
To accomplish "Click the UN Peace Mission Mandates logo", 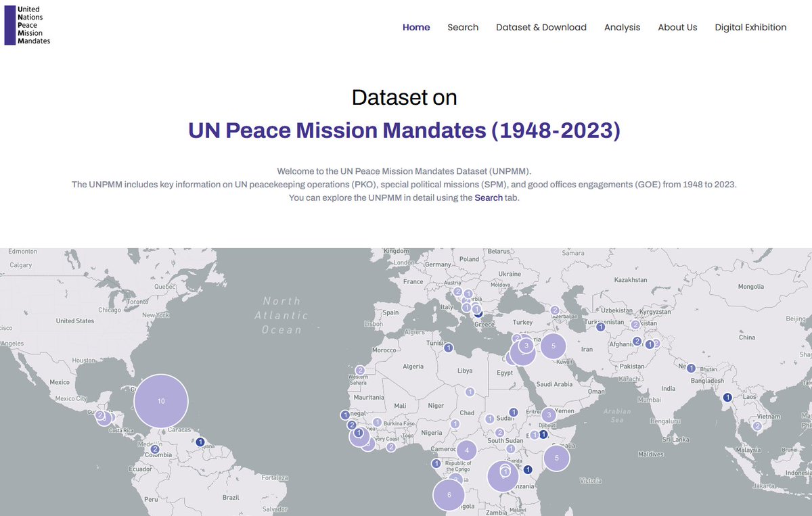I will (x=28, y=25).
